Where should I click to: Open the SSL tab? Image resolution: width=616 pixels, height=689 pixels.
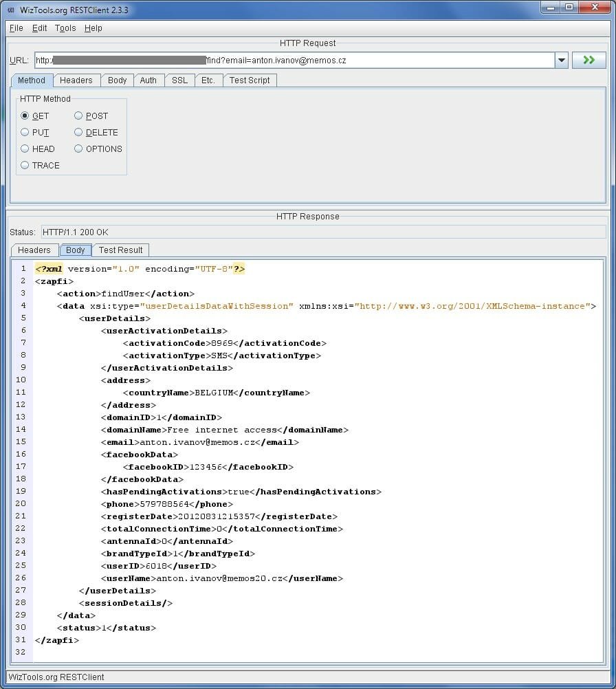point(179,80)
